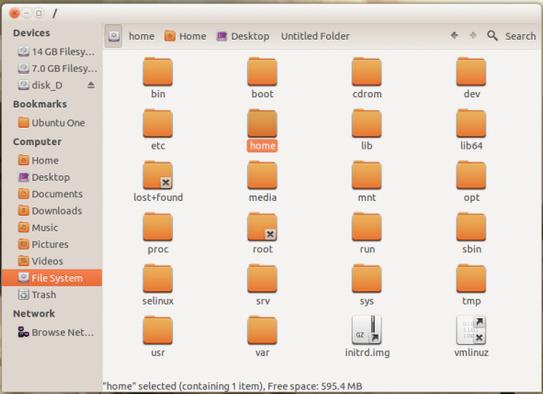This screenshot has width=543, height=394.
Task: Go forward with the right arrow
Action: pyautogui.click(x=473, y=35)
